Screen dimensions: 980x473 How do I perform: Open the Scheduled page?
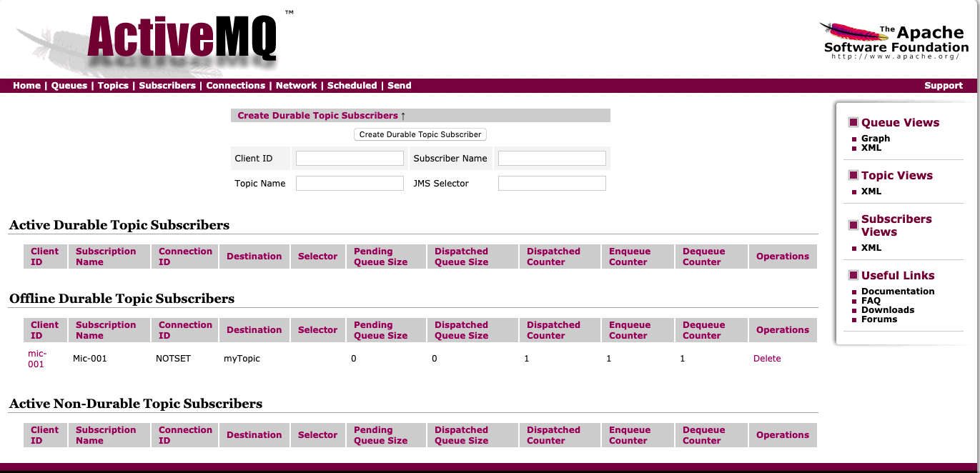coord(352,85)
